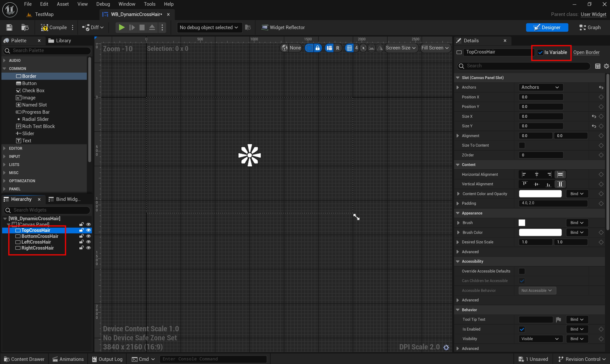Open the Window menu
The image size is (610, 364).
[127, 4]
